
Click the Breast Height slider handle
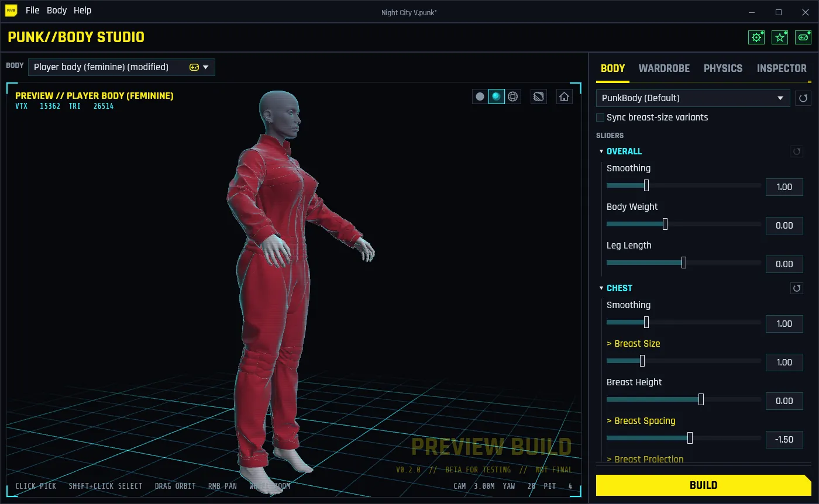tap(701, 400)
